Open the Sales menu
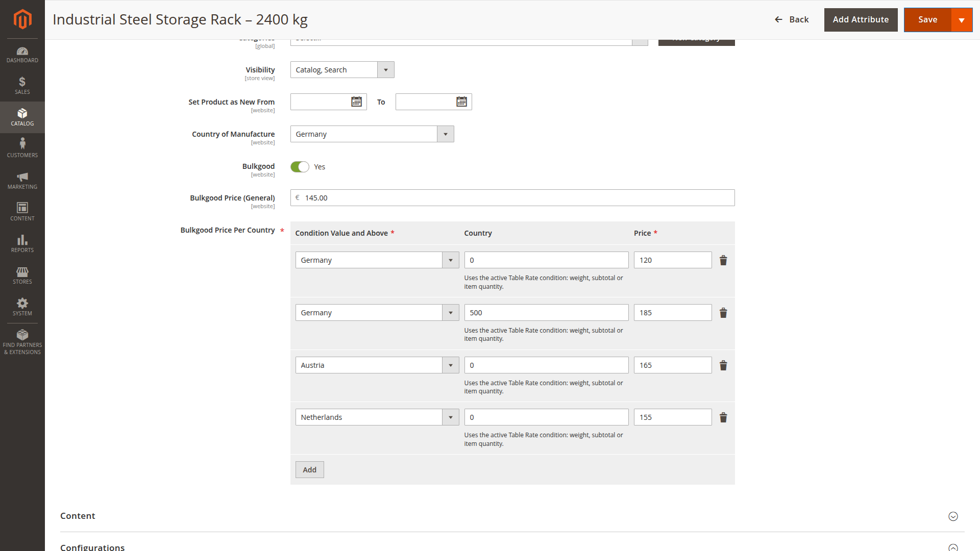 pos(22,86)
